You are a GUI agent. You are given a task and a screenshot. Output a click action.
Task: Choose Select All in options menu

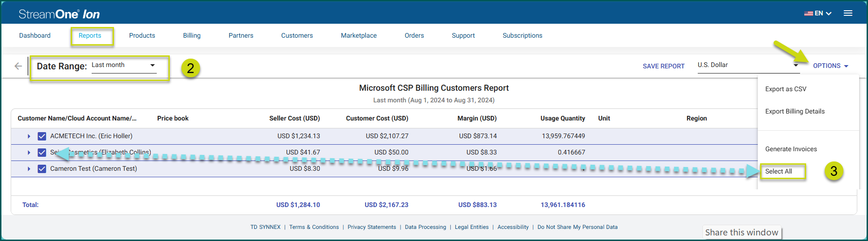coord(779,171)
